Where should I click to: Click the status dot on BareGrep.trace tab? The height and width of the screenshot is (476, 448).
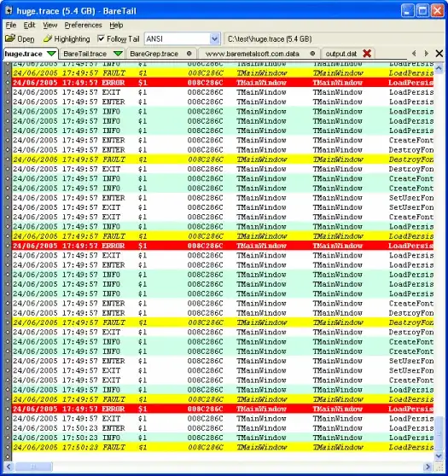click(x=189, y=54)
